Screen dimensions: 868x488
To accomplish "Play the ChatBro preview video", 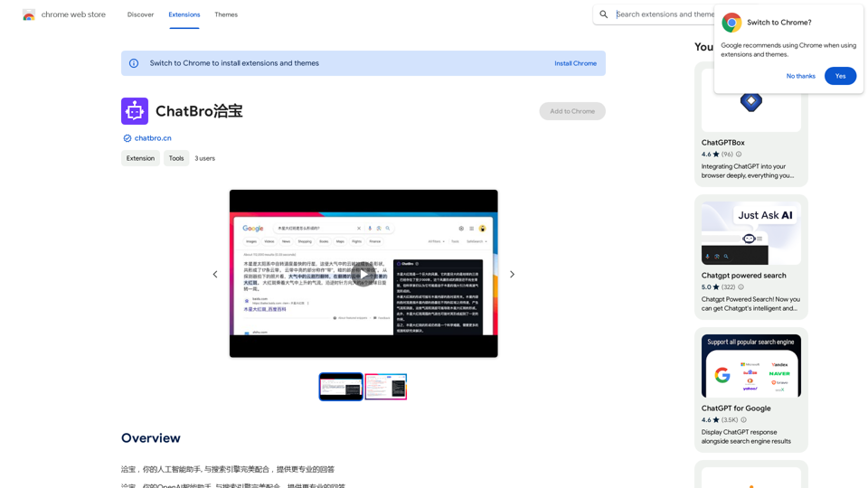I will [x=363, y=274].
